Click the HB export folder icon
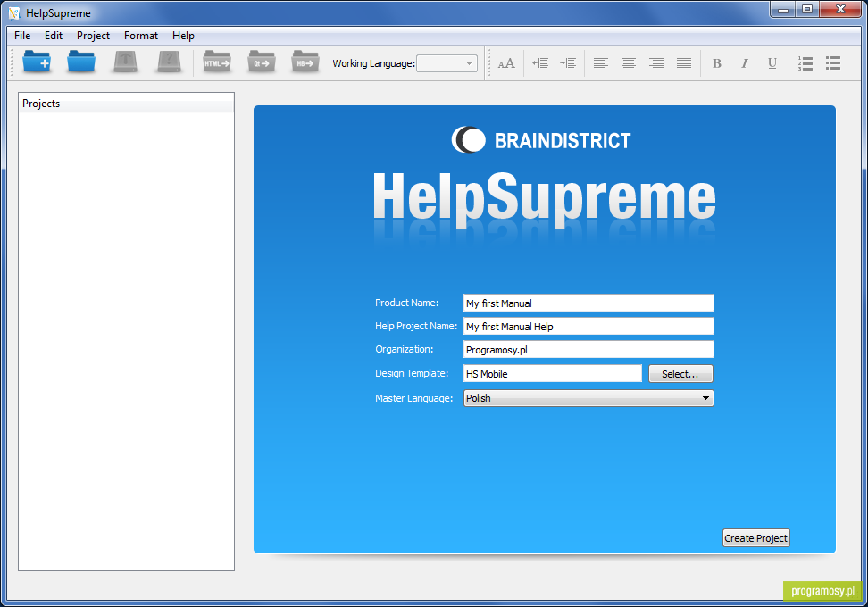This screenshot has height=607, width=868. (305, 62)
